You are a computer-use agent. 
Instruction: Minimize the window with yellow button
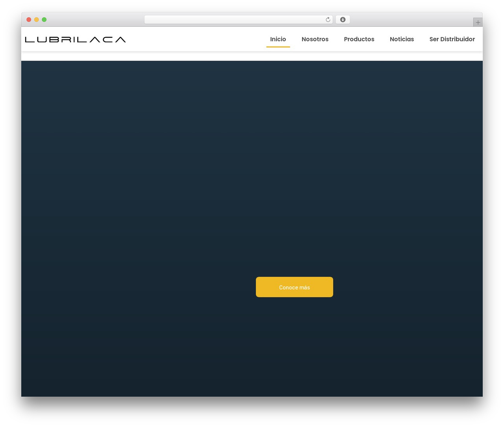click(x=37, y=20)
